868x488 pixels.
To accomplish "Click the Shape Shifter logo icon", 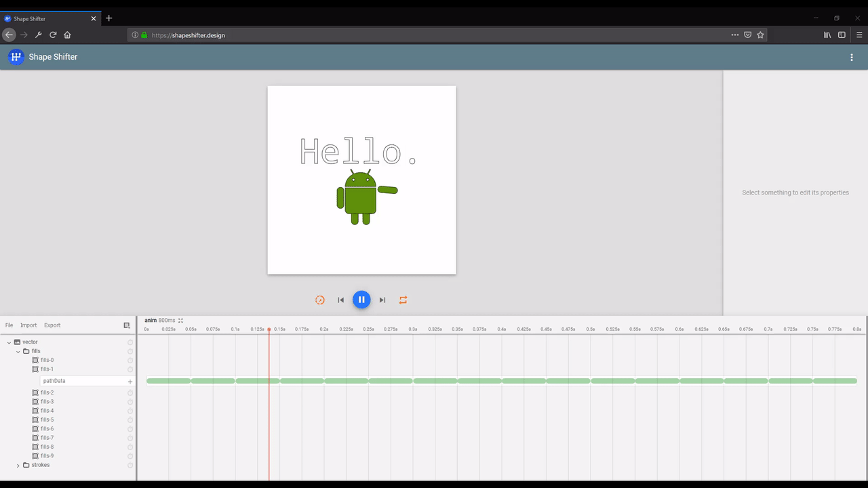I will pos(16,57).
